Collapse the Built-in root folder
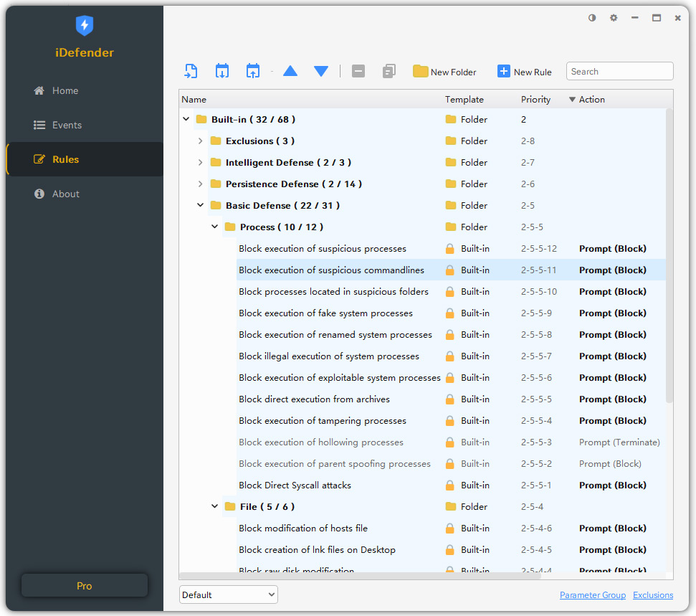Viewport: 696px width, 616px height. [x=186, y=119]
